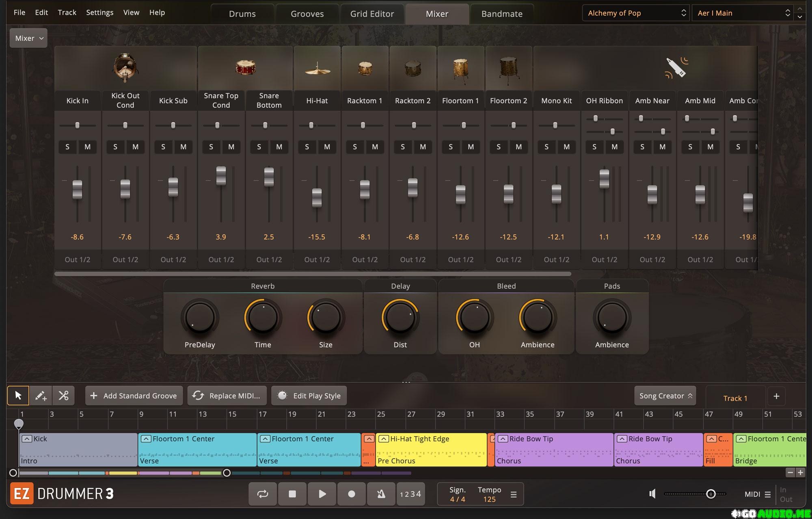The image size is (812, 519).
Task: Toggle the 1234 count-in
Action: [410, 494]
